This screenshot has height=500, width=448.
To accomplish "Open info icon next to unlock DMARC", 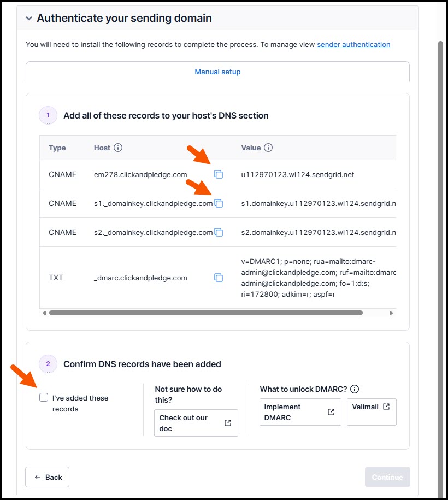I will (355, 389).
